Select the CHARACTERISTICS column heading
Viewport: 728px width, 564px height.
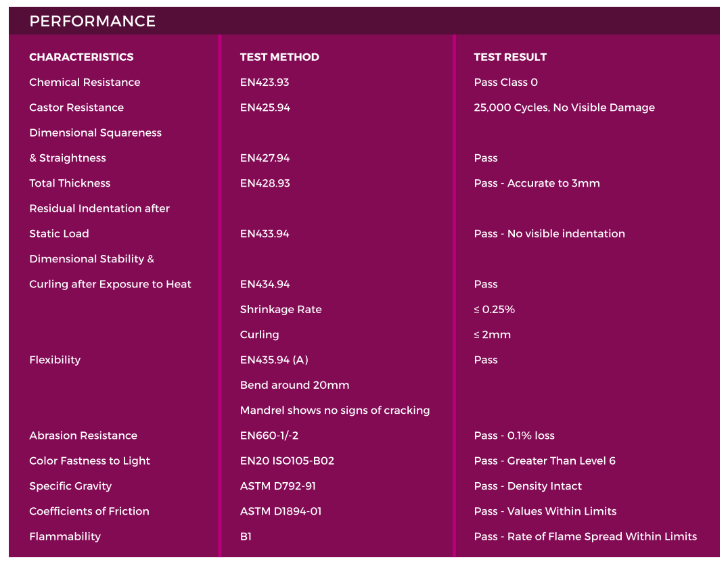(x=81, y=57)
